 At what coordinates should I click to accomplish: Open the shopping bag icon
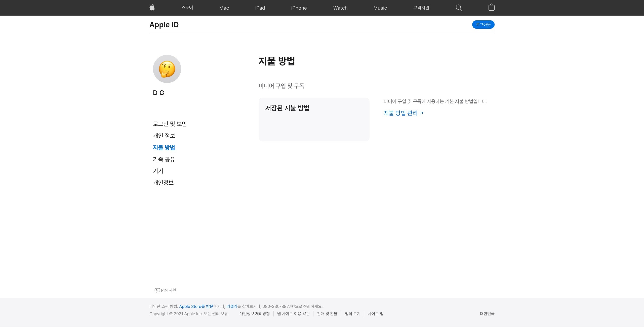(x=491, y=8)
